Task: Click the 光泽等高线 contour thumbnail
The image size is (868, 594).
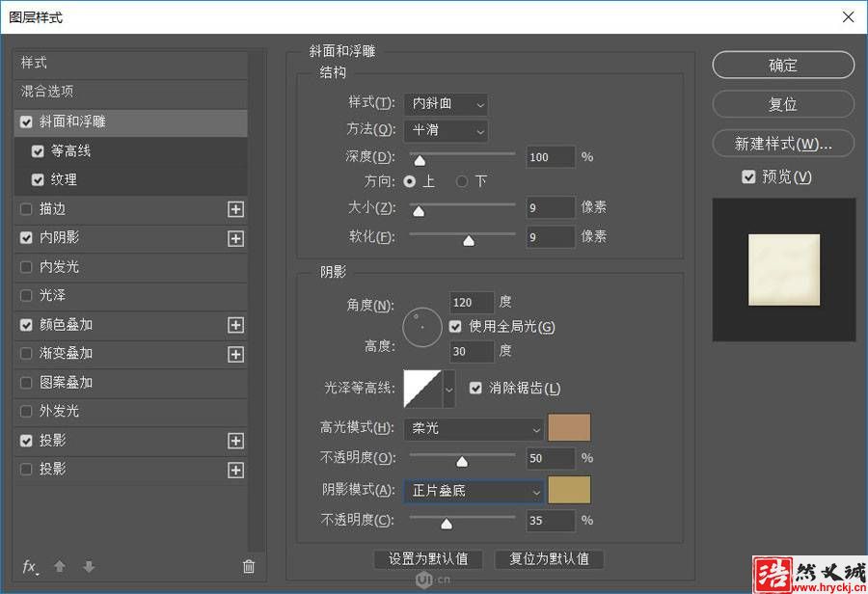Action: pos(423,389)
